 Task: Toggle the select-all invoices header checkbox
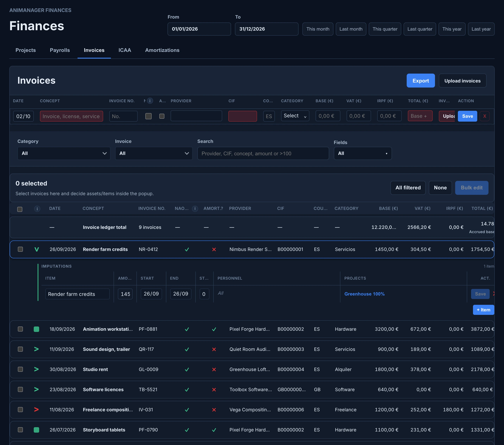(20, 209)
